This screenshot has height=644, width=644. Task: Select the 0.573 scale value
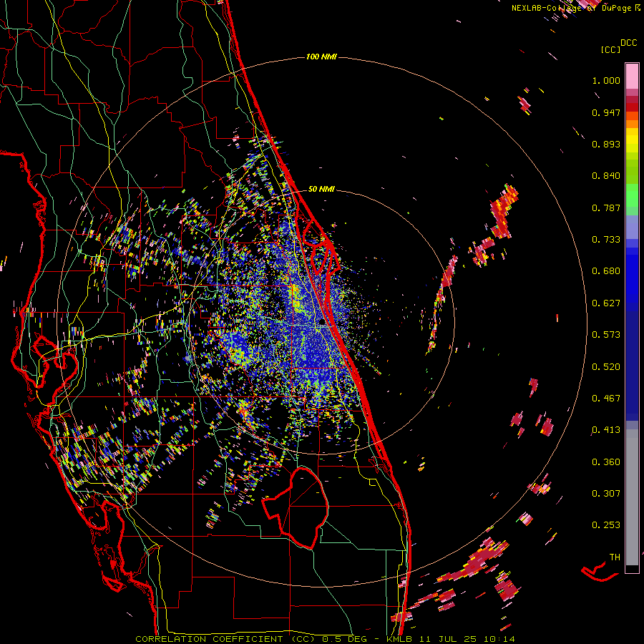coord(606,335)
